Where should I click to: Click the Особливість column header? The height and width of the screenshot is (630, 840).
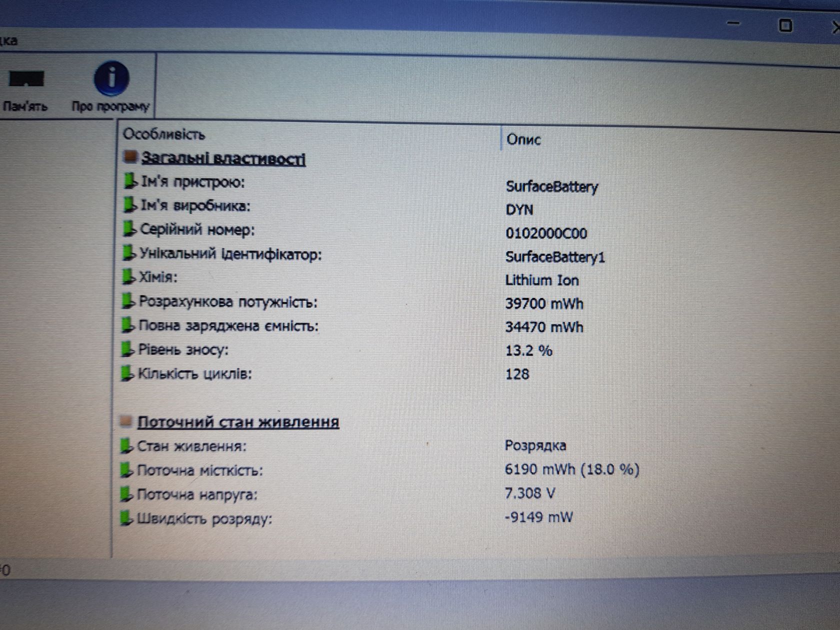pos(164,134)
